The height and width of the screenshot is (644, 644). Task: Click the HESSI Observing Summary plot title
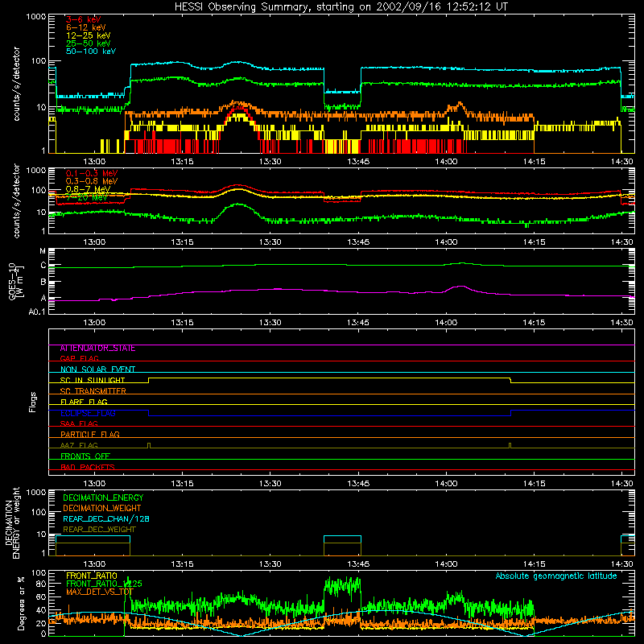pos(341,7)
